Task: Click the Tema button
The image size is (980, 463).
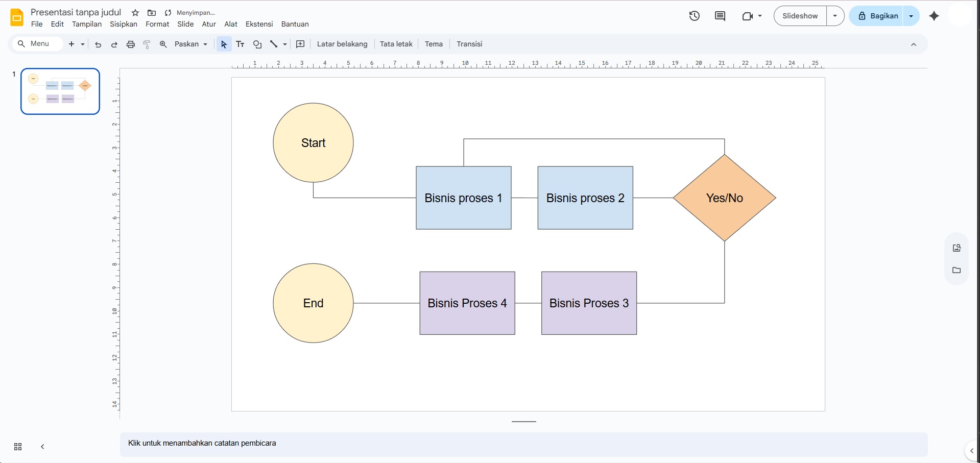Action: coord(434,44)
